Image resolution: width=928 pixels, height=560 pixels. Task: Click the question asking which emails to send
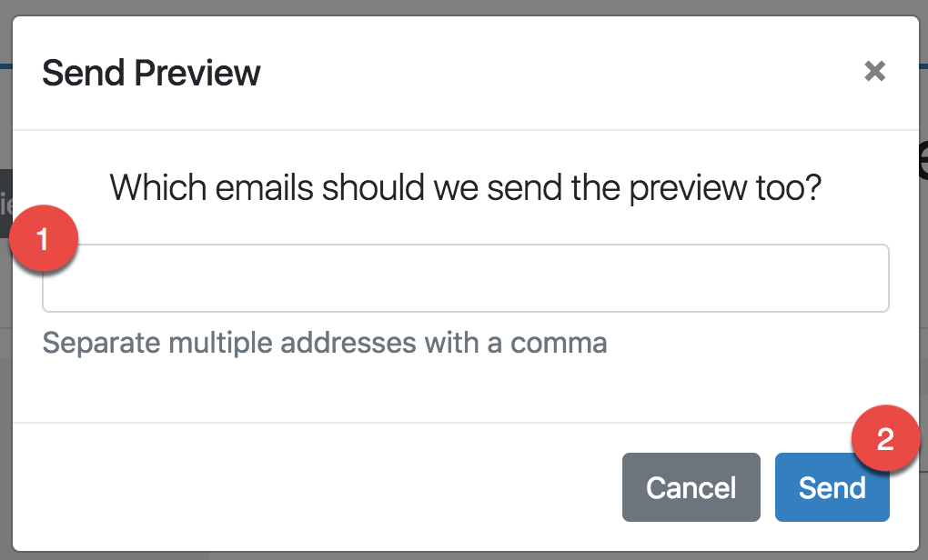(465, 187)
